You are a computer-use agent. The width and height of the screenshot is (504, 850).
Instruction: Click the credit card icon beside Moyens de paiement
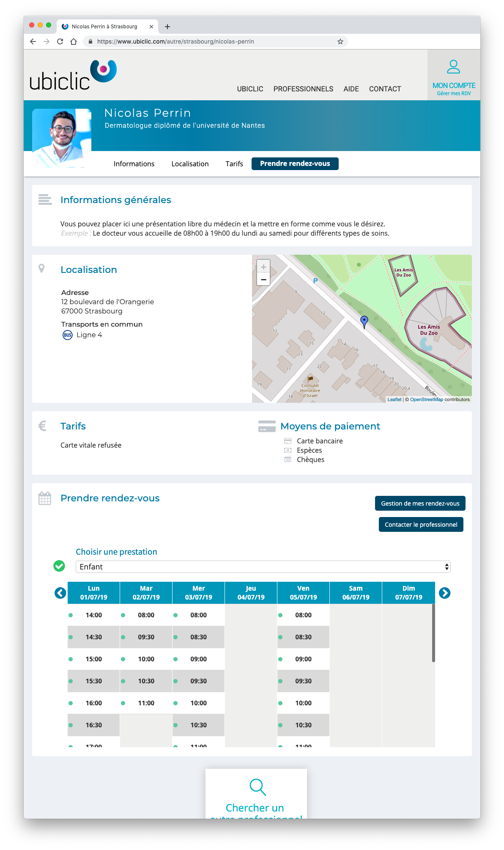point(267,426)
